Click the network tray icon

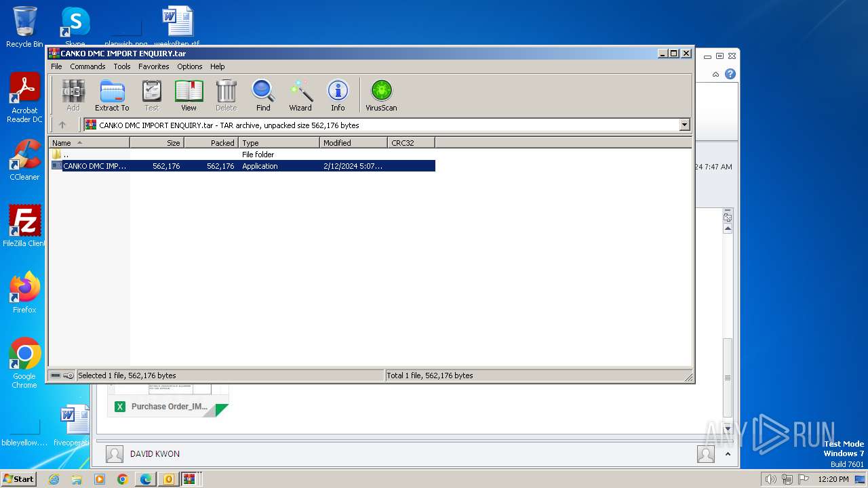tap(787, 479)
